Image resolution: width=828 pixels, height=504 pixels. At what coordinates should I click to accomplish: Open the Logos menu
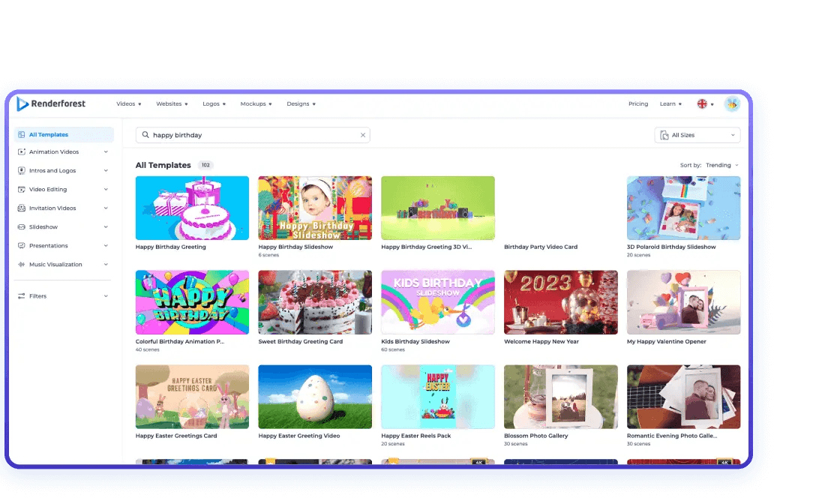coord(214,104)
